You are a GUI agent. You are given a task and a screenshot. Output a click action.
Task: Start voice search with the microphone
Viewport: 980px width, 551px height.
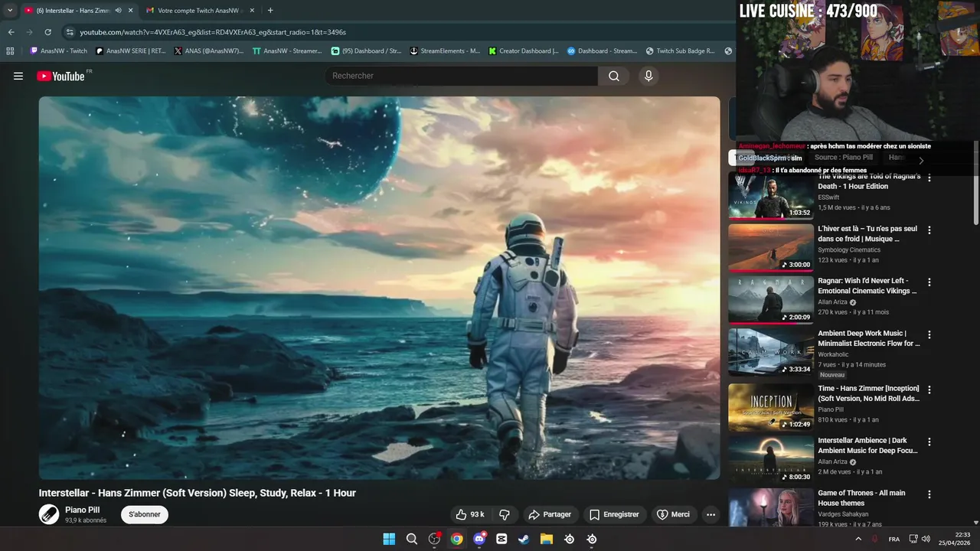648,76
